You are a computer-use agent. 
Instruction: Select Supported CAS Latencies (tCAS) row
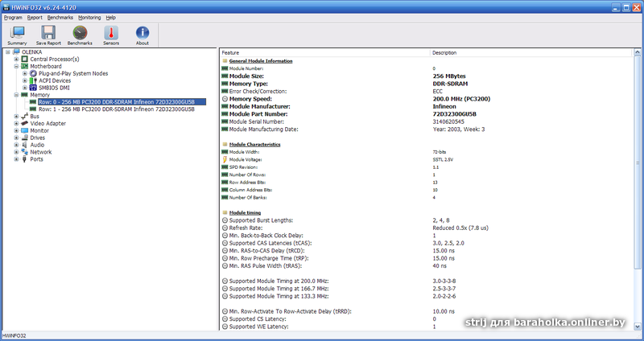426,243
